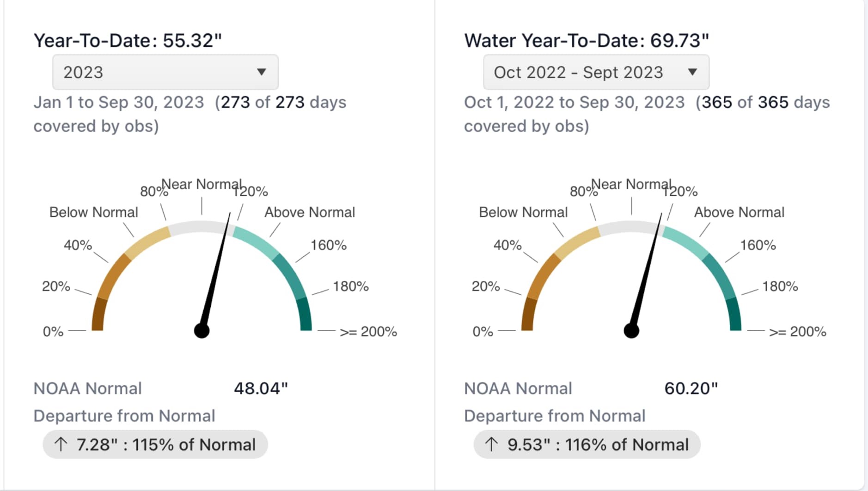Click the Water Year-To-Date gauge needle pivot
Screen dimensions: 868x491
tap(631, 331)
